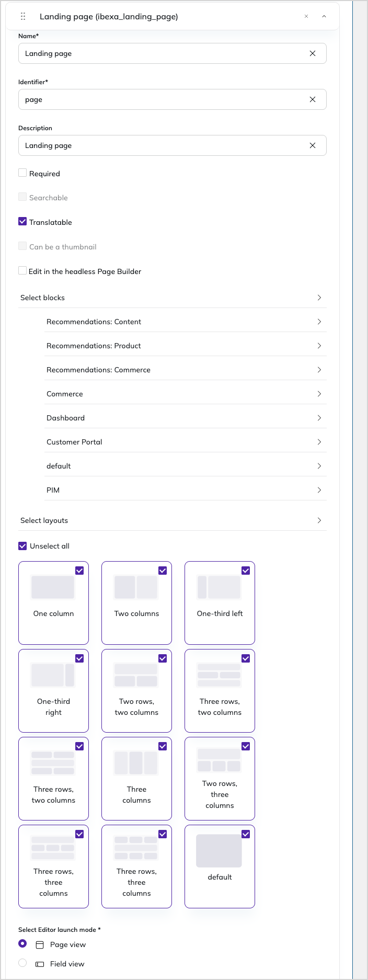The image size is (368, 980).
Task: Click the Three columns layout thumbnail
Action: click(x=136, y=763)
